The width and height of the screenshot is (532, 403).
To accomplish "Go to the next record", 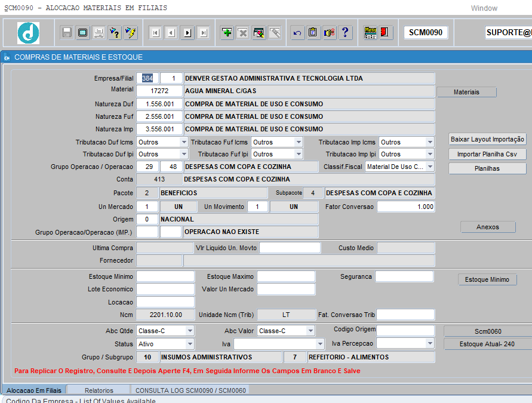I will pyautogui.click(x=187, y=33).
